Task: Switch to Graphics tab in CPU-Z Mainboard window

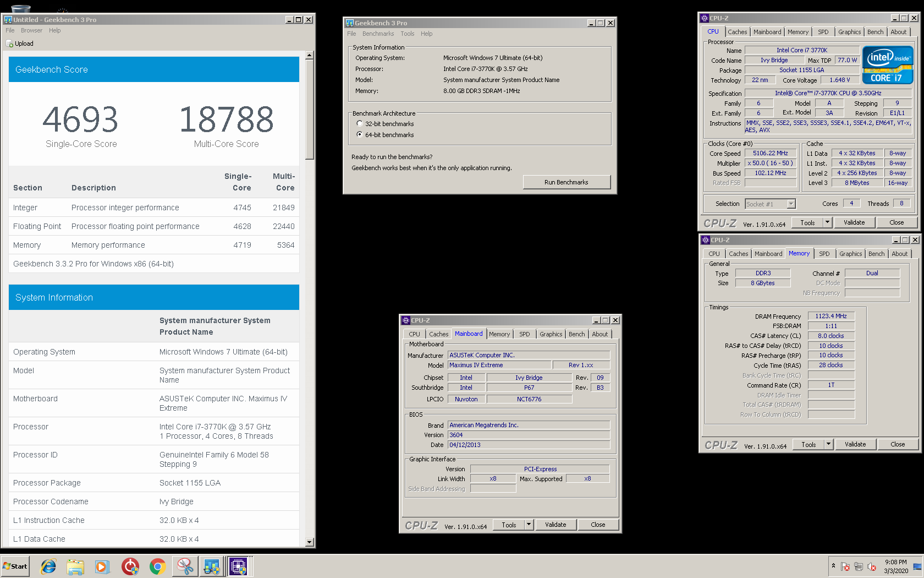Action: (x=551, y=334)
